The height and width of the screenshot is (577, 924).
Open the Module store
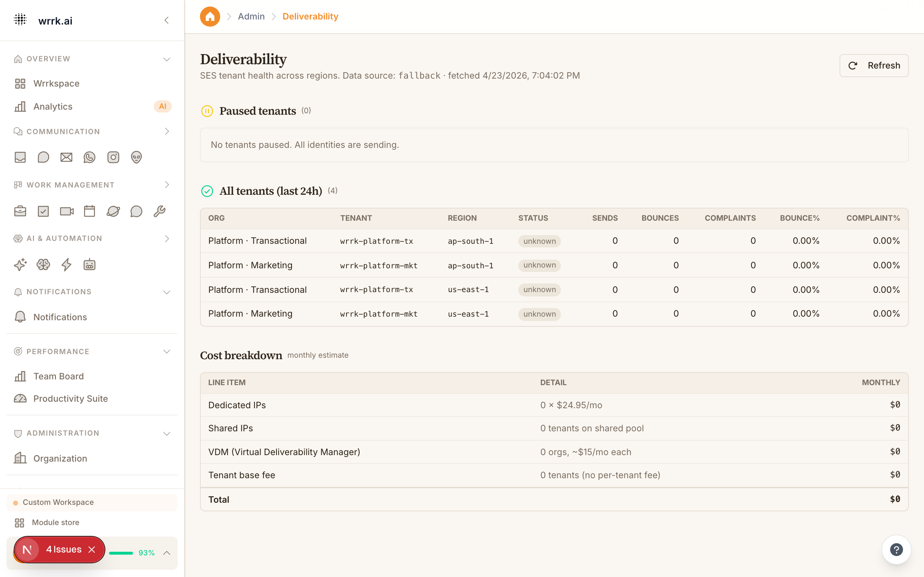point(55,523)
